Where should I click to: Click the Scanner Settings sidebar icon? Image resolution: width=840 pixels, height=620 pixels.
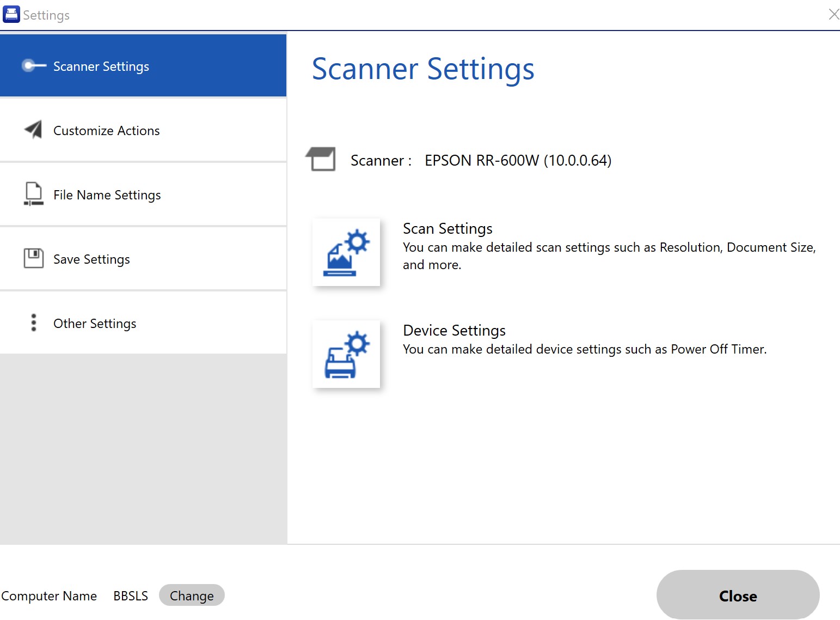click(34, 66)
